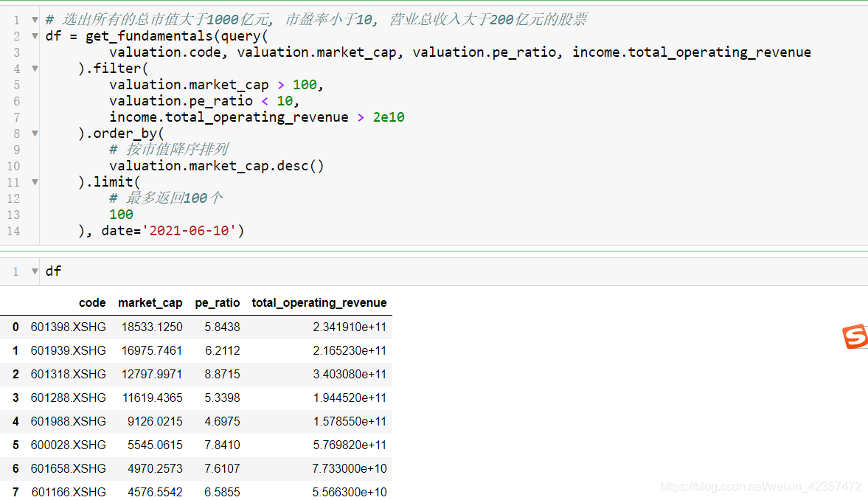This screenshot has width=868, height=500.
Task: Click the pe_ratio column header
Action: click(x=217, y=303)
